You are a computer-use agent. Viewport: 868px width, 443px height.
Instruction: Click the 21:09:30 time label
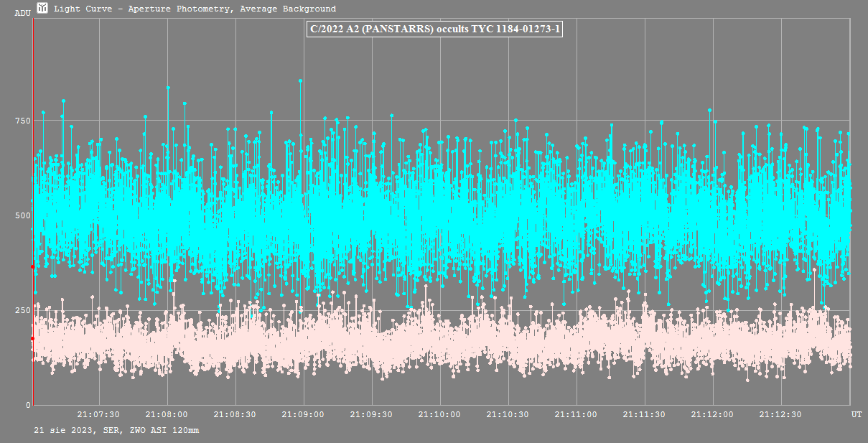coord(372,414)
